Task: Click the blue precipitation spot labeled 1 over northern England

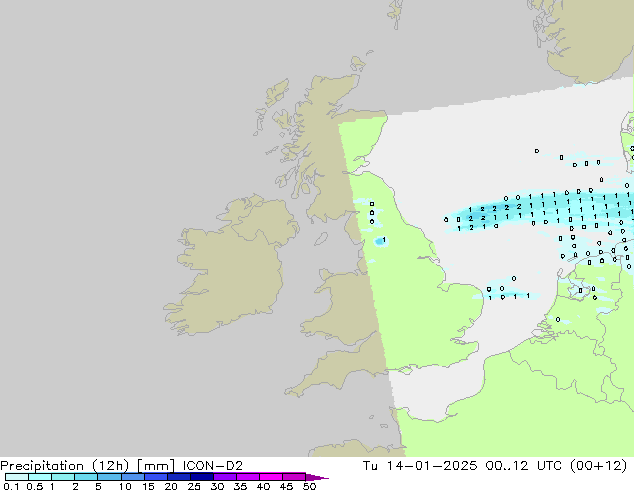Action: [380, 241]
